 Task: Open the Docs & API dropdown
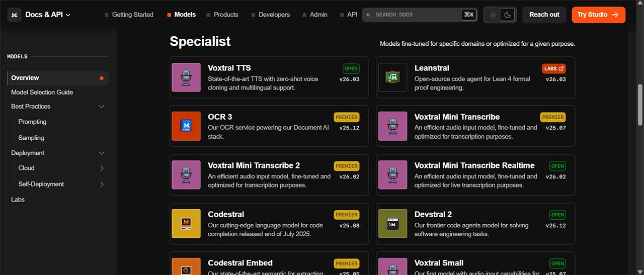[48, 15]
